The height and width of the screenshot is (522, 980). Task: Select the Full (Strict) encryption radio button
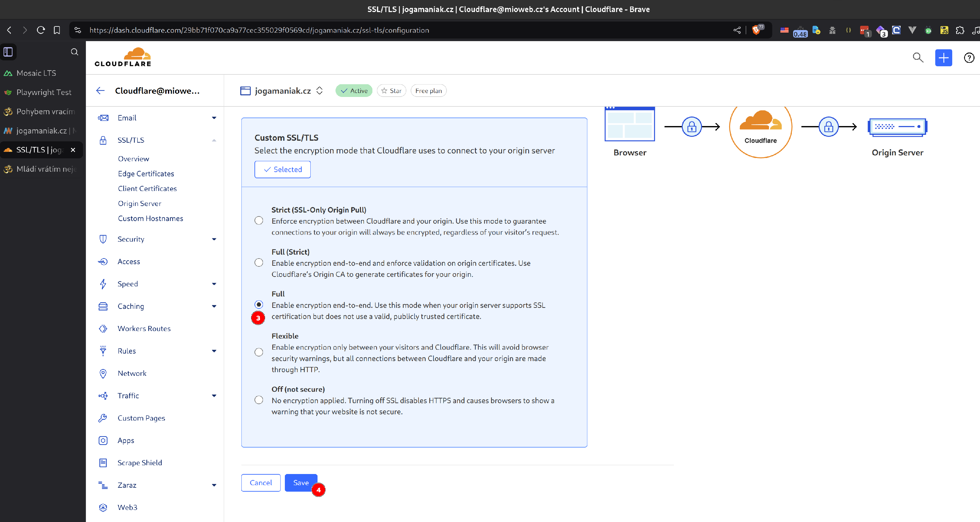tap(259, 263)
